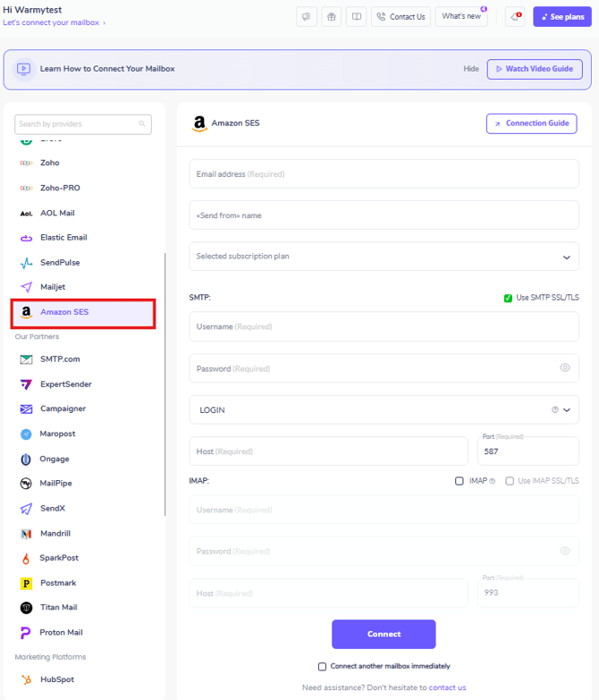Screen dimensions: 599x700
Task: Choose Mailjet in the provider list
Action: click(52, 287)
